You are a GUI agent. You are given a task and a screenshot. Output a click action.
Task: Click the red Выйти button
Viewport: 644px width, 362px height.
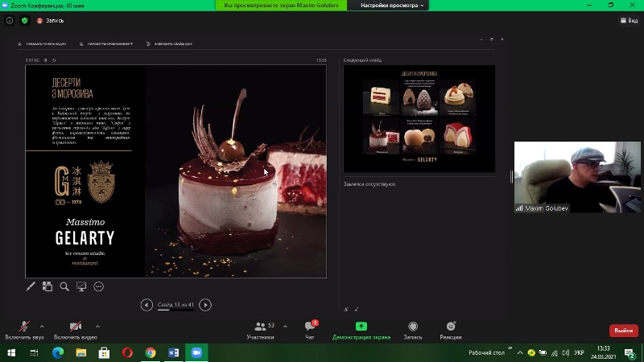point(623,330)
